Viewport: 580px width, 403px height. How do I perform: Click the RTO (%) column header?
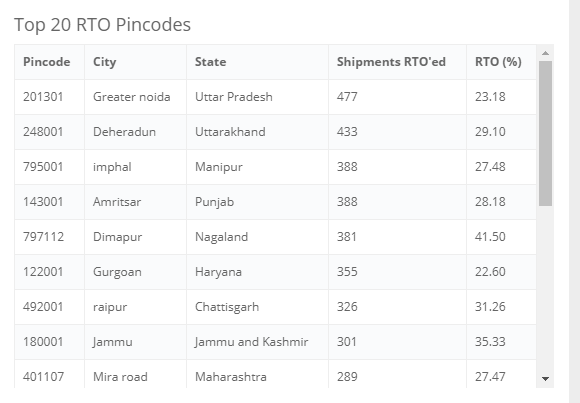click(x=501, y=62)
